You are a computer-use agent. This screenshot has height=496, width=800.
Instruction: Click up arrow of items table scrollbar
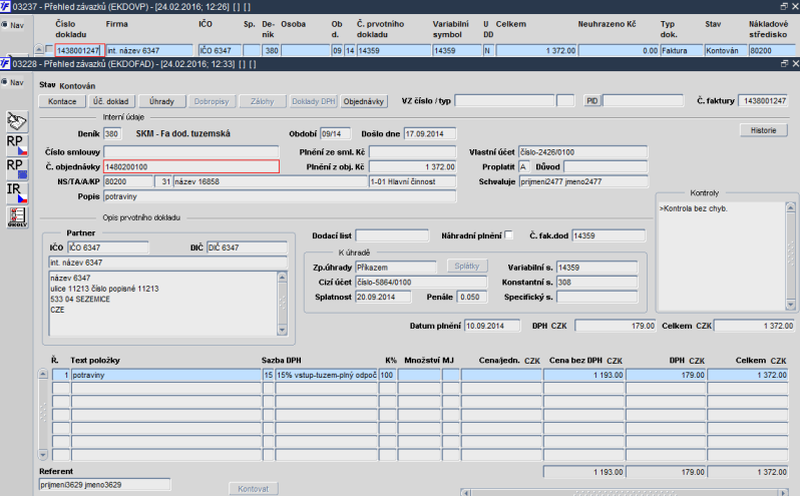pyautogui.click(x=43, y=374)
